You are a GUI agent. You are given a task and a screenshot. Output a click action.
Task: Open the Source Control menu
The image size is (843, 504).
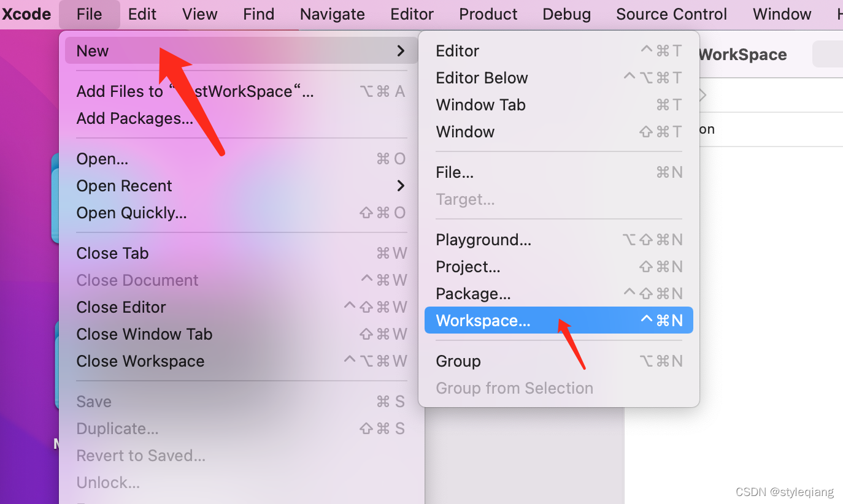point(672,14)
